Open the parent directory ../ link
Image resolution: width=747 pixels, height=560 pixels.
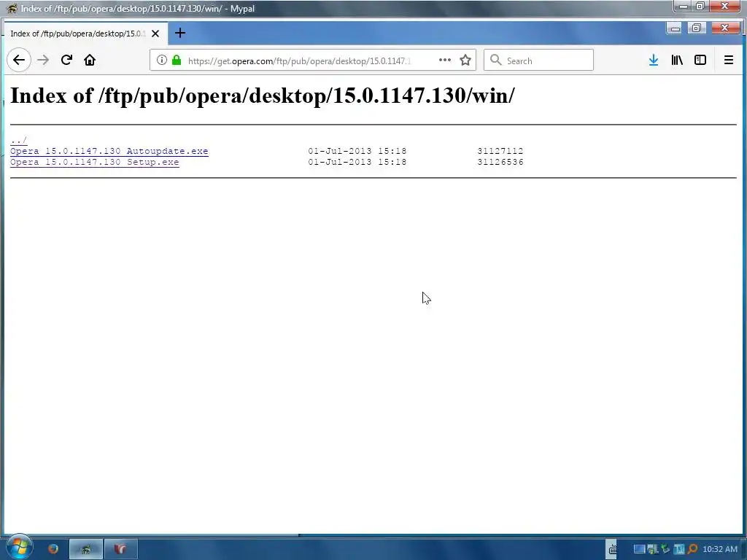(18, 141)
